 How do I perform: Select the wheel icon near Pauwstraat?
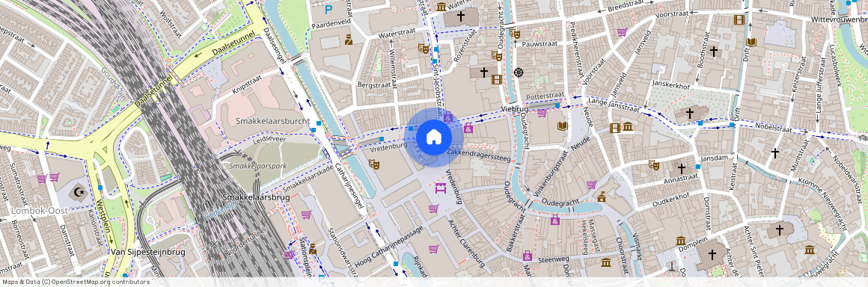519,72
